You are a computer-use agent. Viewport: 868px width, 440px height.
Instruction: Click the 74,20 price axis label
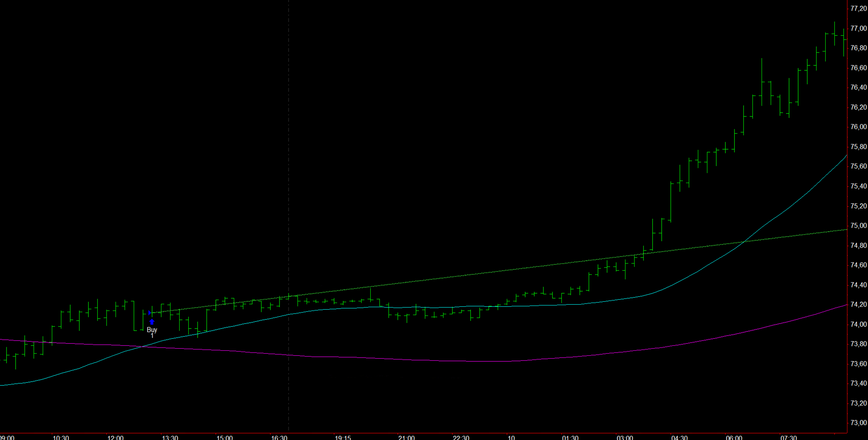click(859, 305)
